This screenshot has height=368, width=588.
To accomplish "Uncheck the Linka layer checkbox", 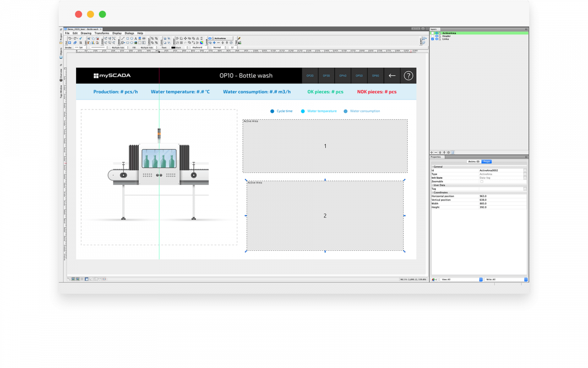I will coord(433,39).
